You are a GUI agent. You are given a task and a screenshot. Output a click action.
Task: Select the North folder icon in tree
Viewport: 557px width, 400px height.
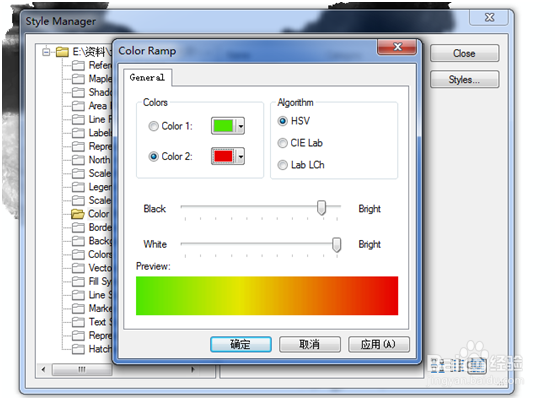[x=78, y=160]
